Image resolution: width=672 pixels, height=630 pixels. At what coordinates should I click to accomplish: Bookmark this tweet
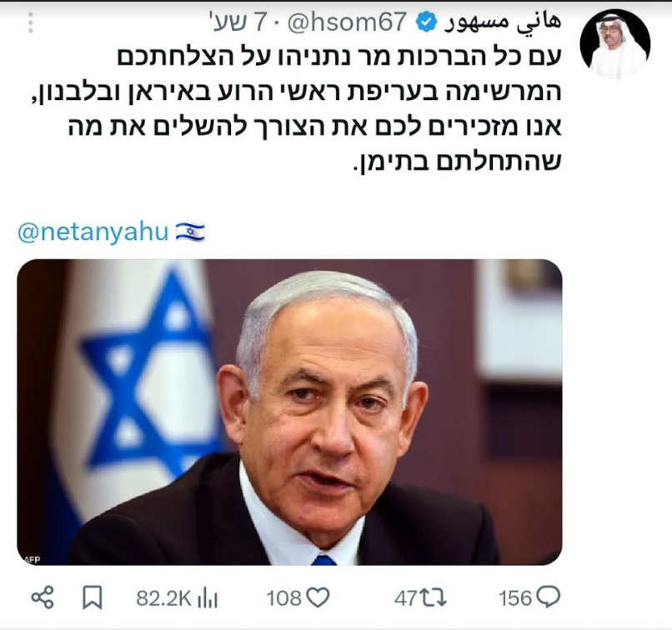[93, 597]
